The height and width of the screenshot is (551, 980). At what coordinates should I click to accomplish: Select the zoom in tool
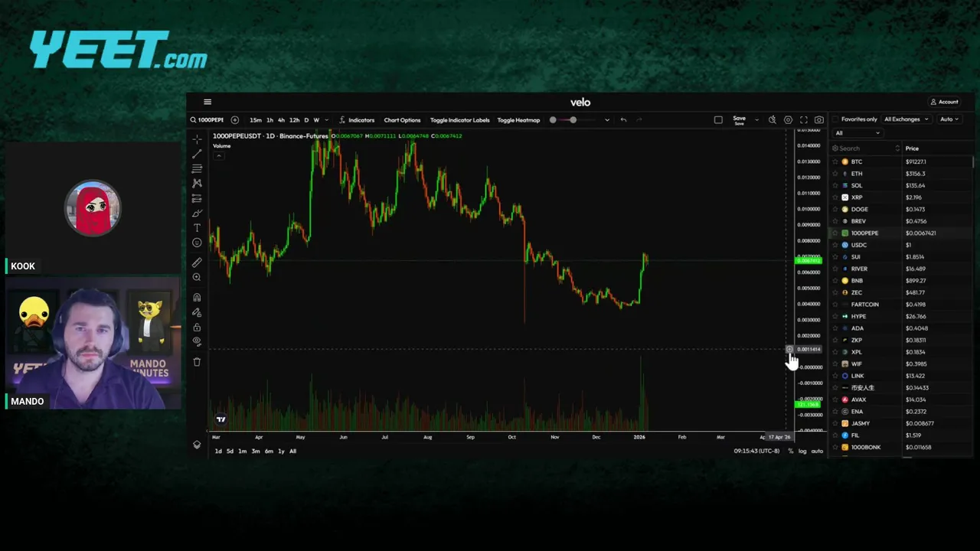197,277
